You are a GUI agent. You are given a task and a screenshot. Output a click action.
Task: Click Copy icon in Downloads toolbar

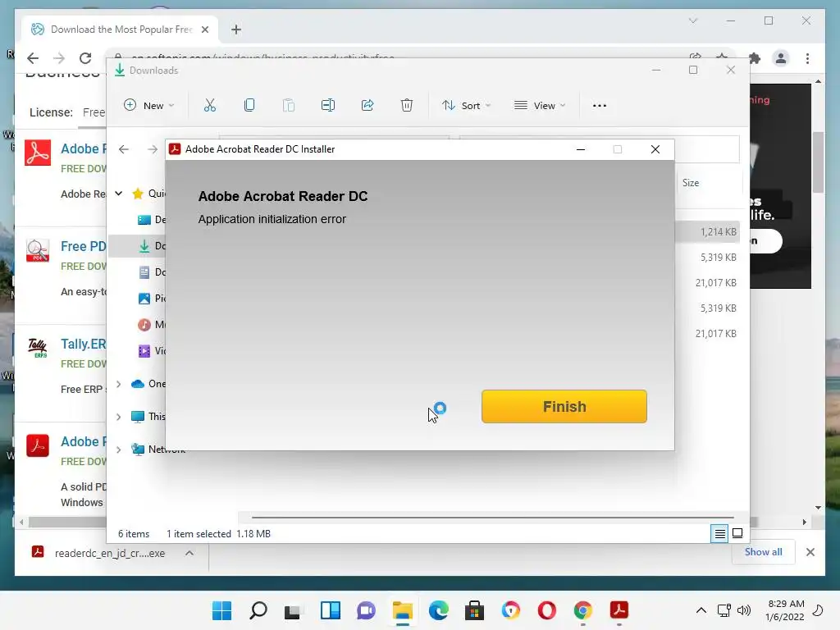tap(249, 105)
